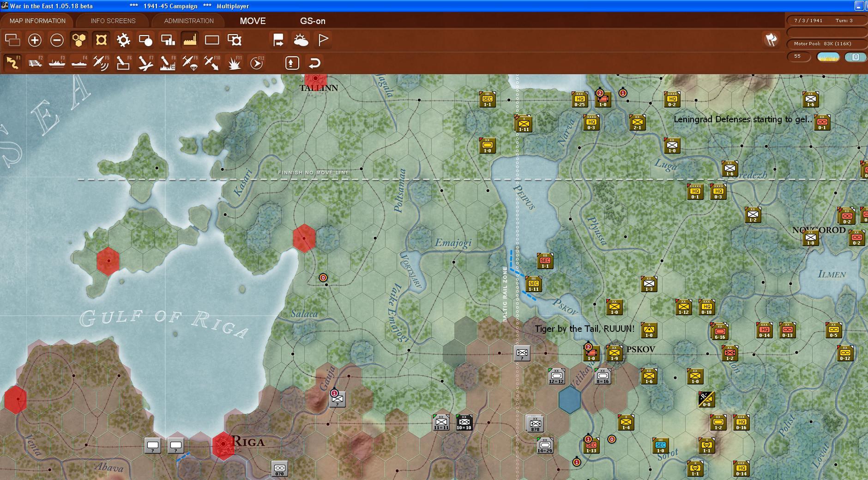Screen dimensions: 868x480
Task: Select the F10 air transfer mode
Action: 212,63
